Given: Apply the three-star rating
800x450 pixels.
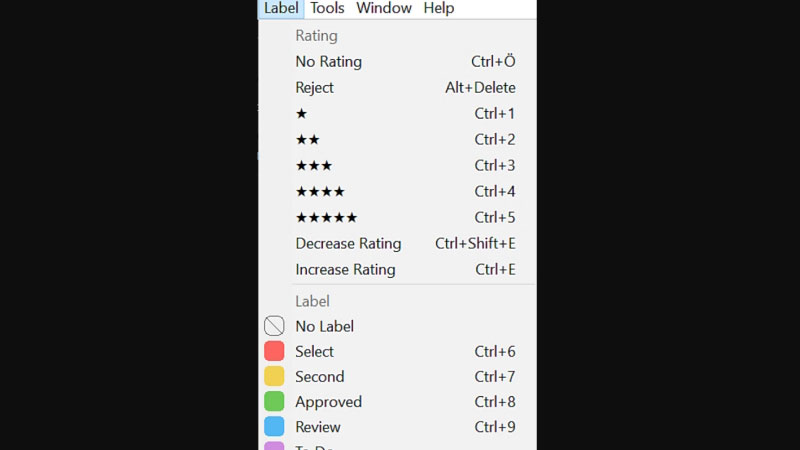Looking at the screenshot, I should [x=314, y=166].
